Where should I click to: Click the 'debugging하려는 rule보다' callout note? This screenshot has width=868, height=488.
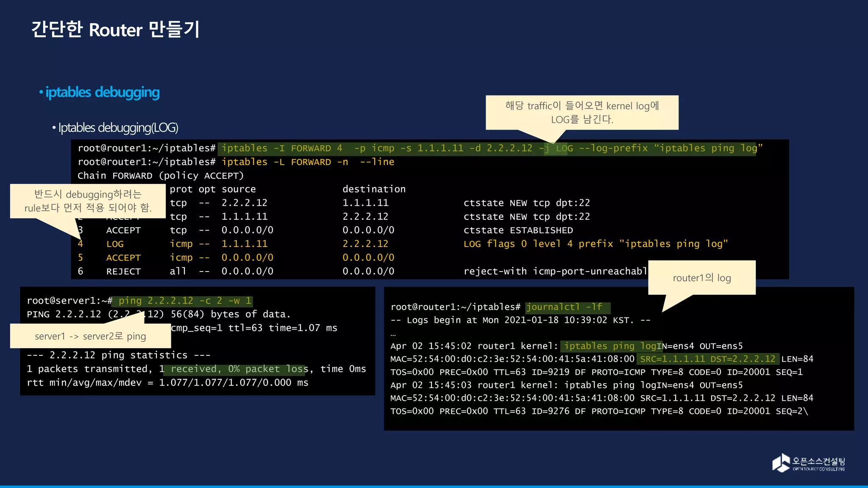pyautogui.click(x=87, y=201)
